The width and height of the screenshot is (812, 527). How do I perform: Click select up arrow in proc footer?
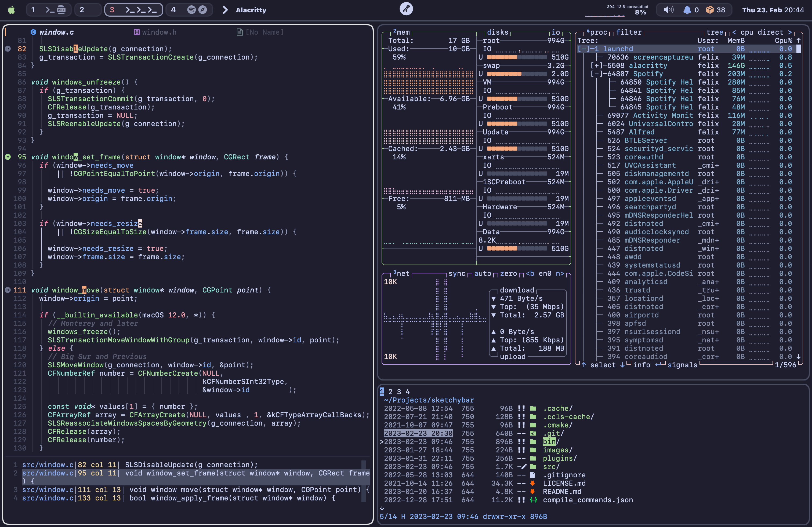point(584,365)
